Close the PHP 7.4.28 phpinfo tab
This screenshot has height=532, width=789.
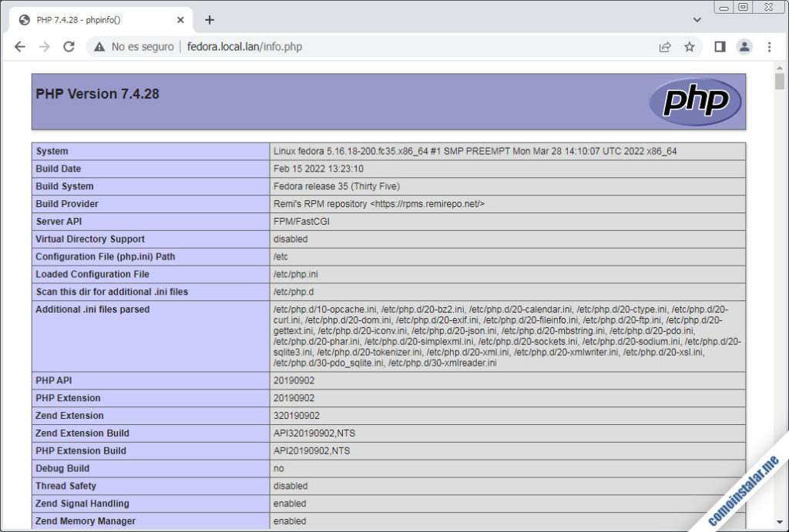181,20
